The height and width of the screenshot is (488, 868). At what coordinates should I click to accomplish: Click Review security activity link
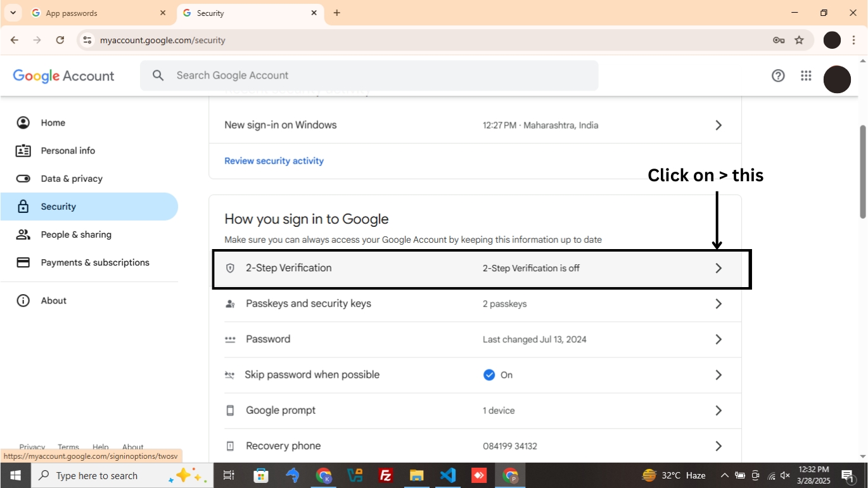pyautogui.click(x=274, y=161)
